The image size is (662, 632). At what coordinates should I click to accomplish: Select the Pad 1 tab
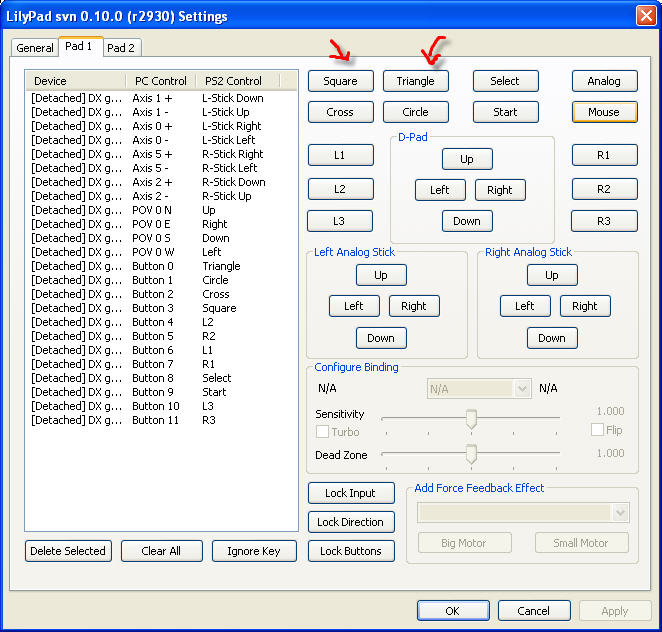tap(79, 46)
